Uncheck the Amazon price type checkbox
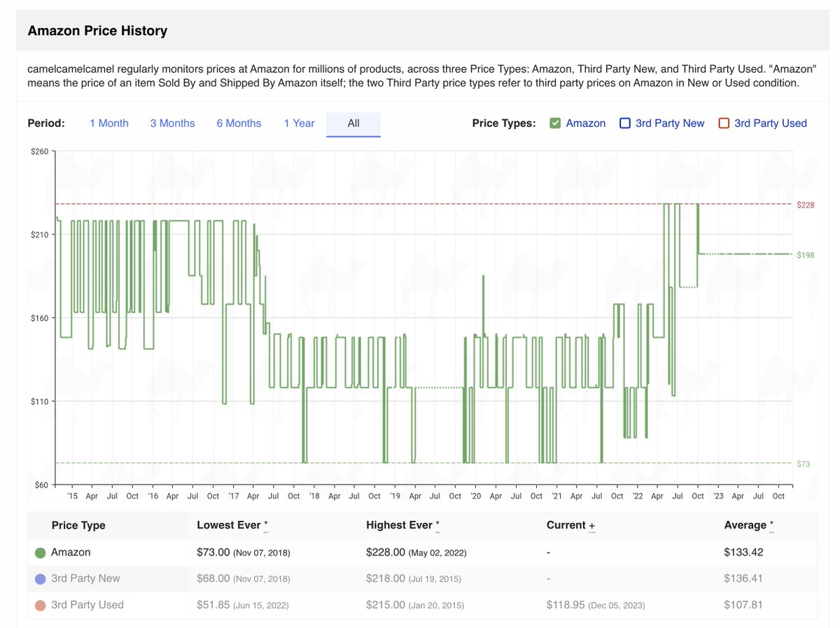Viewport: 840px width, 628px height. pos(555,123)
